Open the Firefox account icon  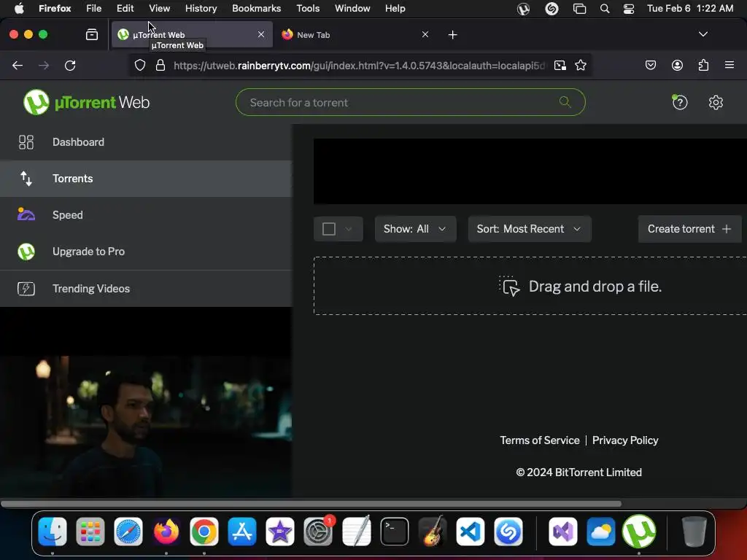[677, 65]
